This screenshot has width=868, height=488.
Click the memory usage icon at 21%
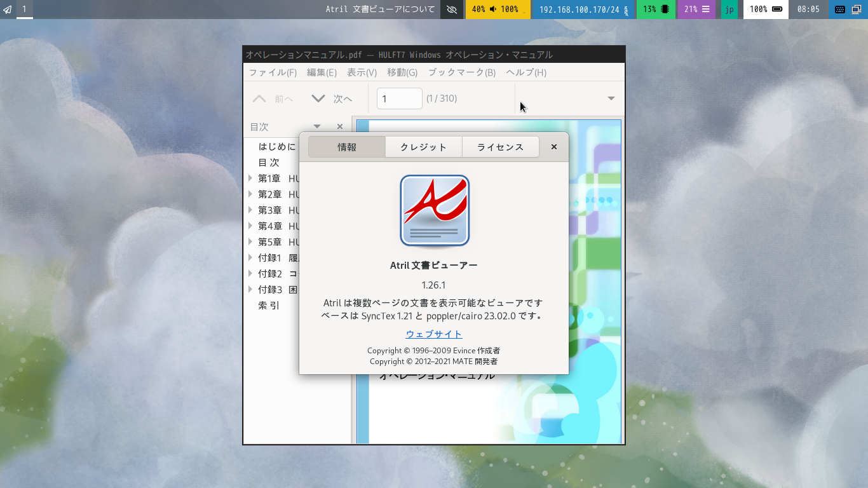click(x=706, y=10)
